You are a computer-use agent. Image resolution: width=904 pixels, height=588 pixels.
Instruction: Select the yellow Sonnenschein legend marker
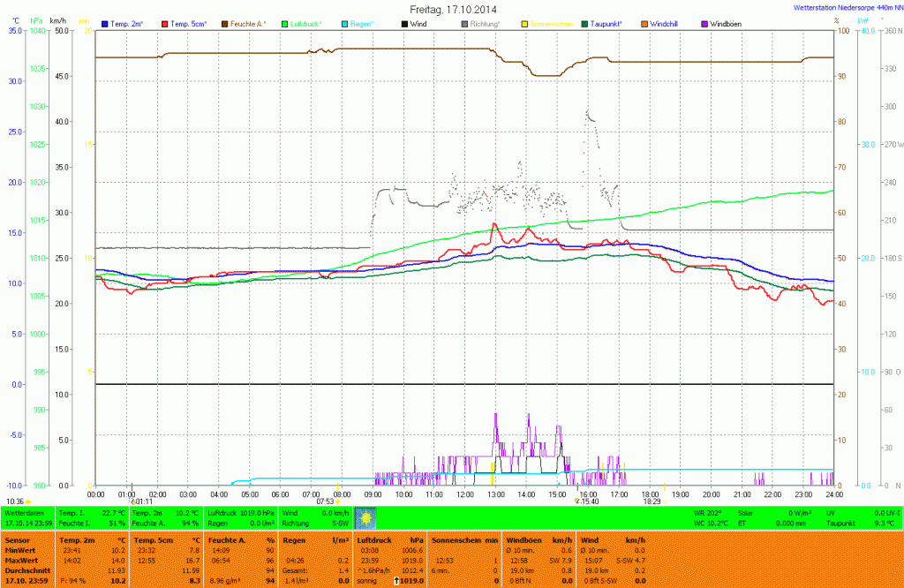coord(524,24)
